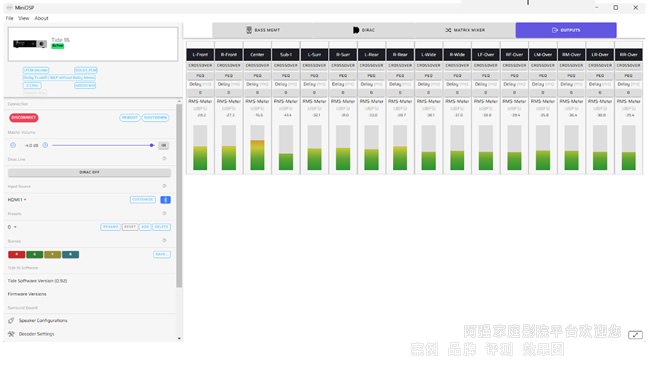Click the Master Volume slider handle
This screenshot has width=650, height=380.
pyautogui.click(x=152, y=145)
